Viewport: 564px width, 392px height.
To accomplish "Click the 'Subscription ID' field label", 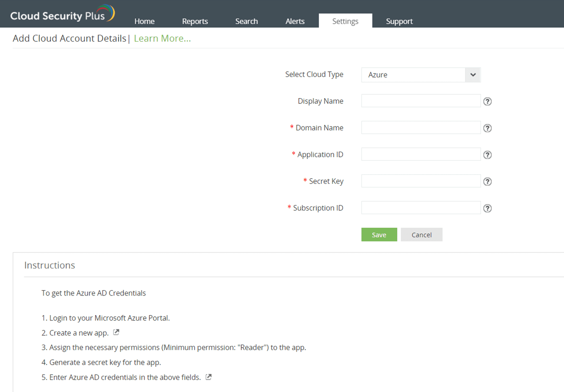I will [318, 208].
